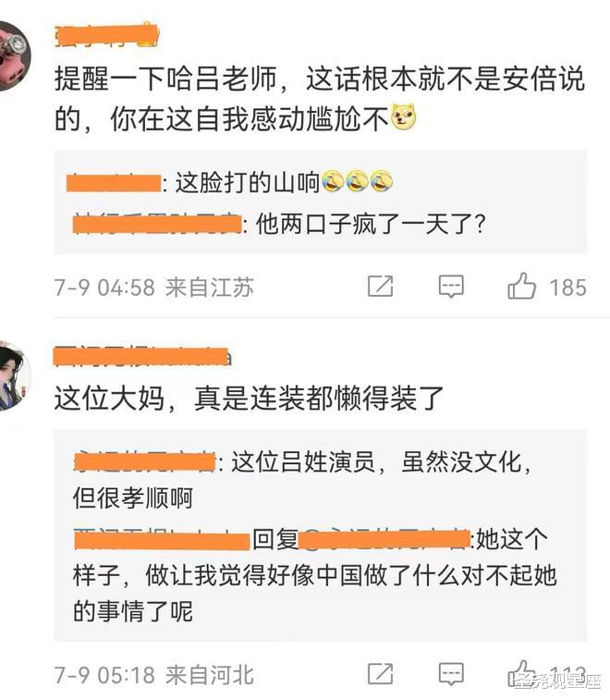
Task: Tap share icon on Hebei comment
Action: click(380, 673)
